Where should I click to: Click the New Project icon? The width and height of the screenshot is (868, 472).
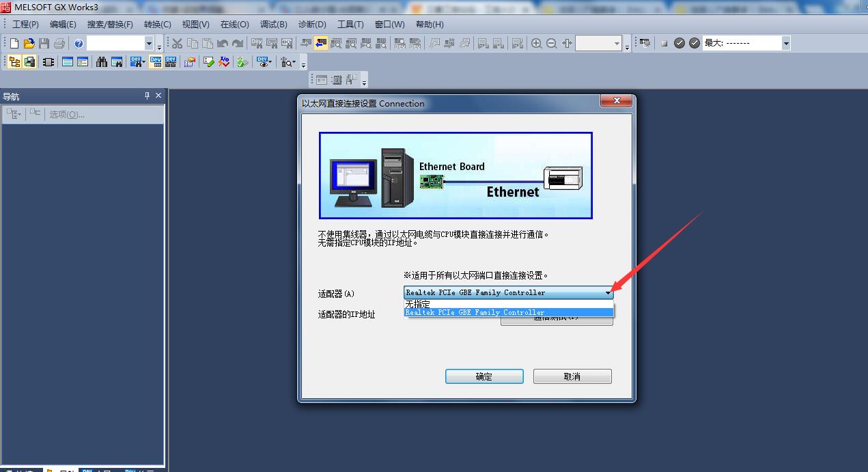pos(14,43)
